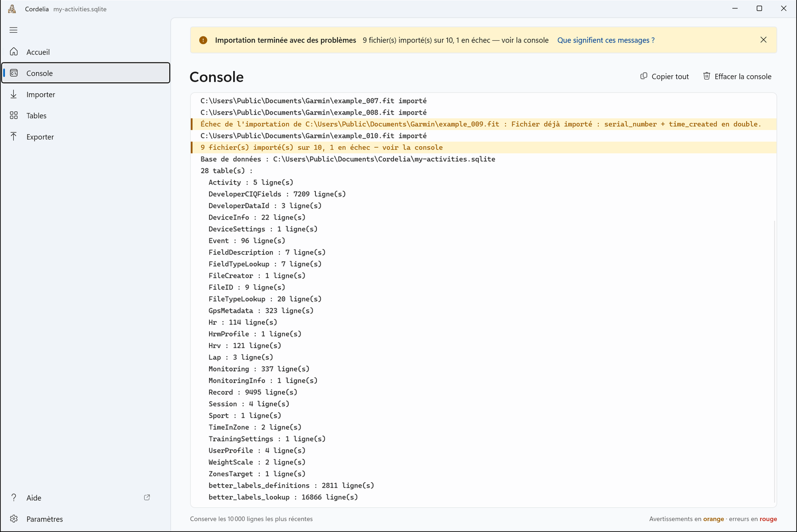Click the highlighted '9 fichier(s) importé(s)' console line
797x532 pixels.
pyautogui.click(x=484, y=147)
